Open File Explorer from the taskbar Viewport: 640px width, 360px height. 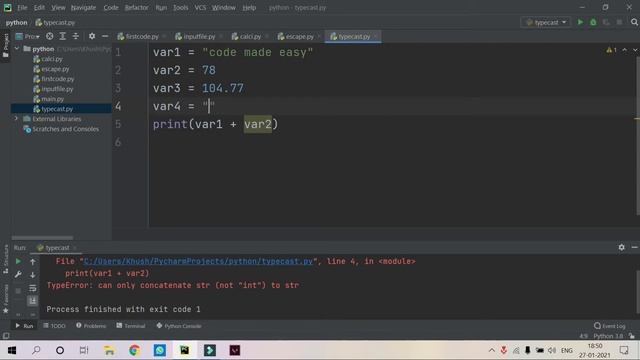[x=109, y=350]
